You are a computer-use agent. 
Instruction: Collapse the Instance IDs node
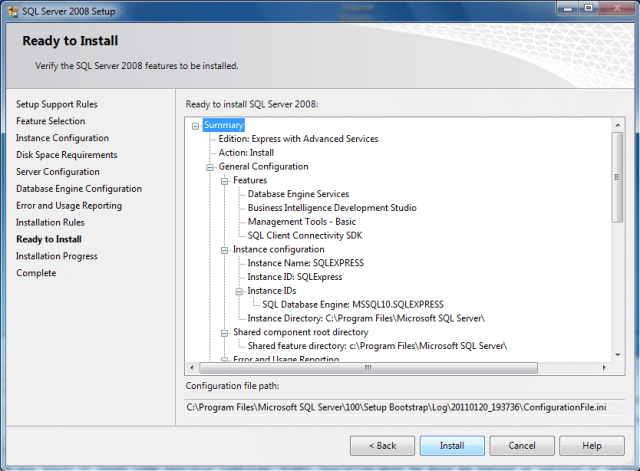(239, 291)
